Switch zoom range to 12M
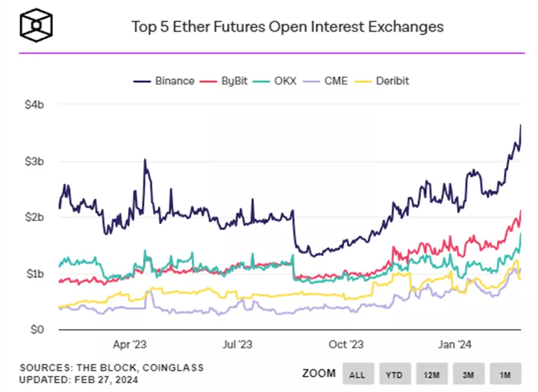Viewport: 538px width, 392px height. coord(432,372)
